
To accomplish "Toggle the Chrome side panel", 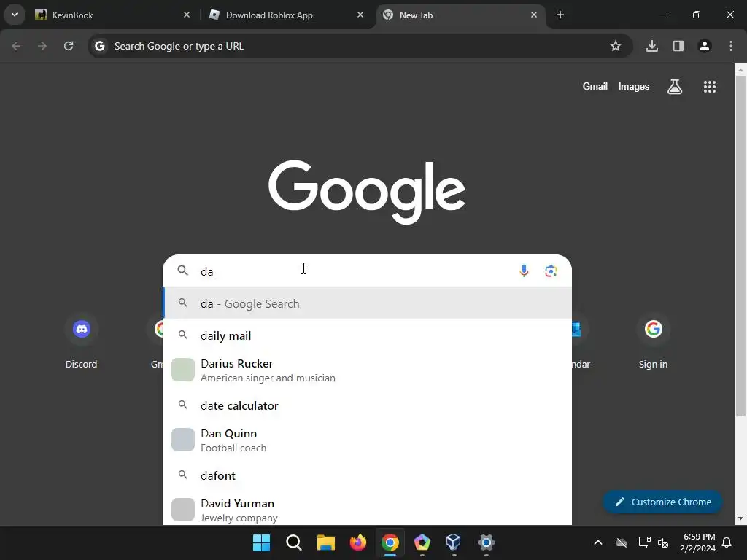I will tap(678, 46).
